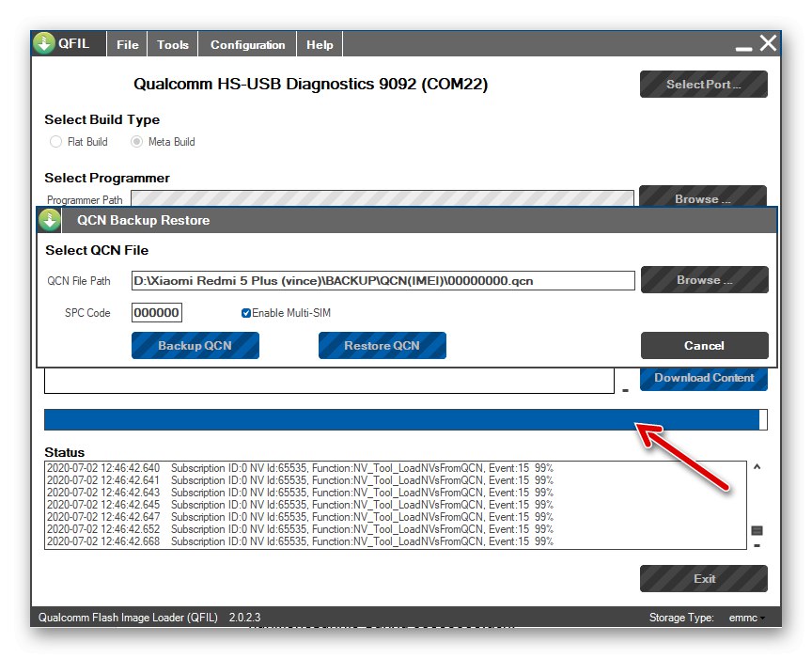This screenshot has width=812, height=658.
Task: Click the QCN Backup Restore dialog icon
Action: pyautogui.click(x=50, y=220)
